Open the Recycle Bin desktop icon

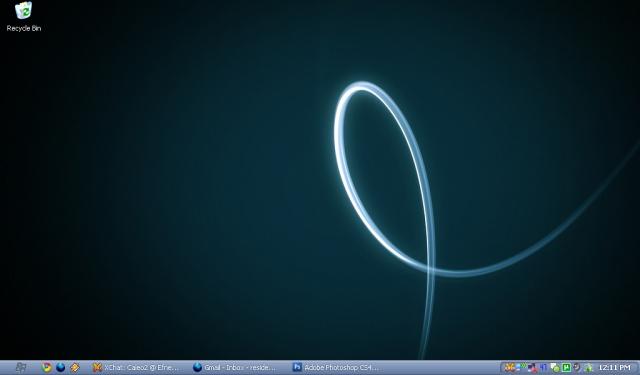pyautogui.click(x=24, y=17)
